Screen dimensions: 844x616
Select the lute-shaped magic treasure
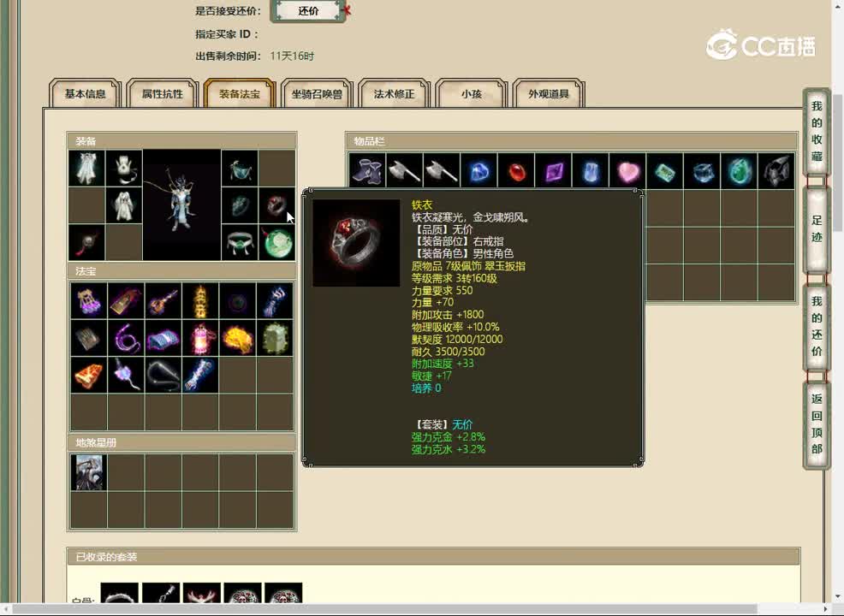pyautogui.click(x=163, y=300)
